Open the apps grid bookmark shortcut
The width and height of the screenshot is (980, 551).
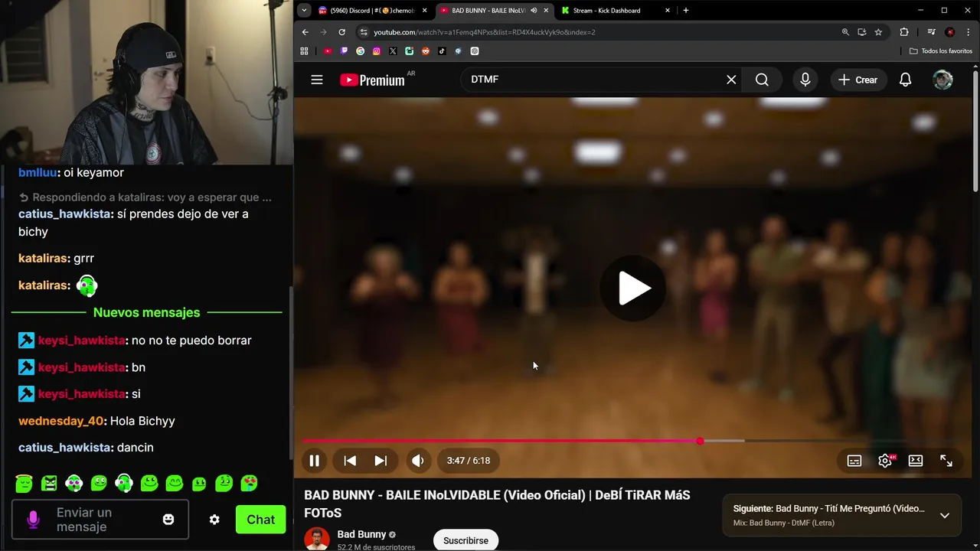pos(304,51)
